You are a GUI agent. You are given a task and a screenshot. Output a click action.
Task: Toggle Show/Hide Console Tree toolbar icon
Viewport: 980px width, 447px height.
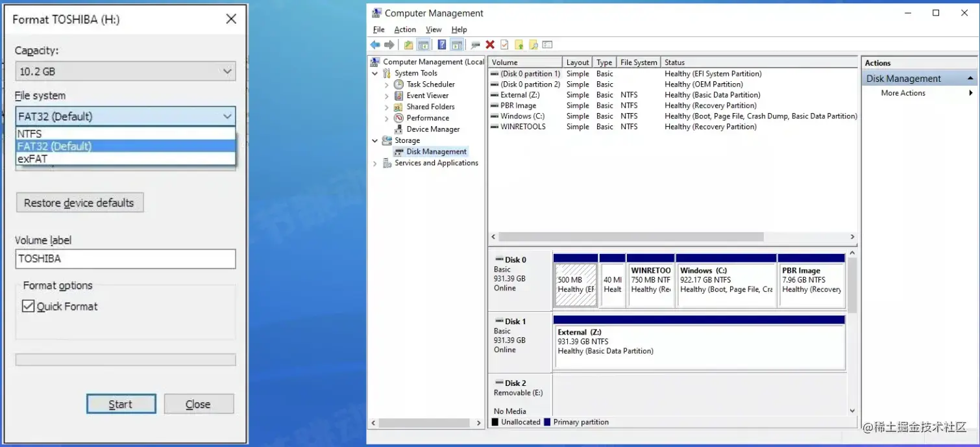[423, 45]
